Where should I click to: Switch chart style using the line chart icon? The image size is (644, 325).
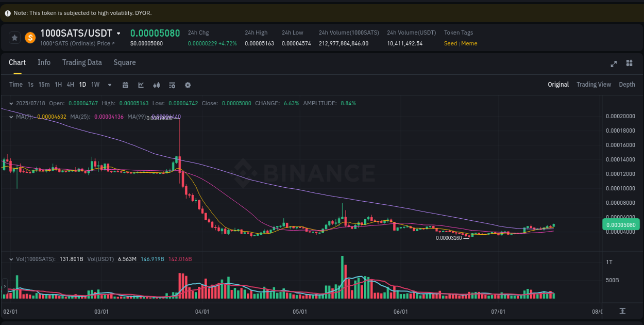(141, 85)
